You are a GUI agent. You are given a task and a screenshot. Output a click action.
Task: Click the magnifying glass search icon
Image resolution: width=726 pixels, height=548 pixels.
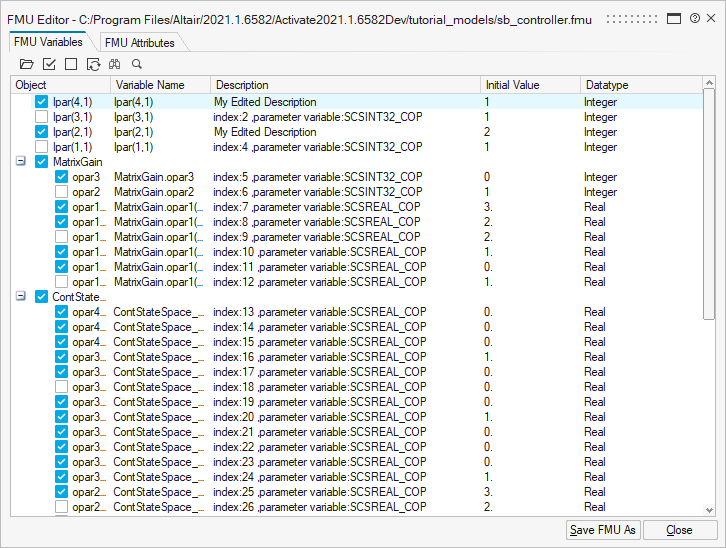point(137,64)
